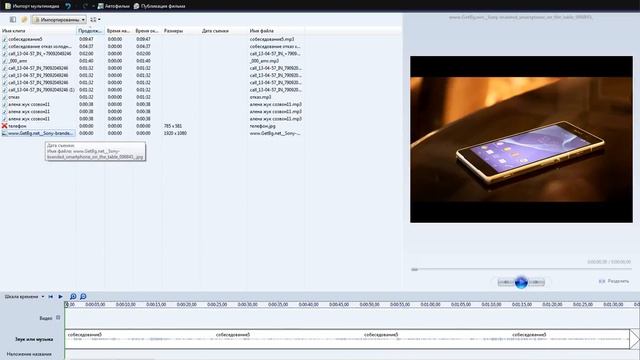Select the call_13-04-57_IN_+79092049246 clip
The image size is (640, 360).
pos(40,53)
